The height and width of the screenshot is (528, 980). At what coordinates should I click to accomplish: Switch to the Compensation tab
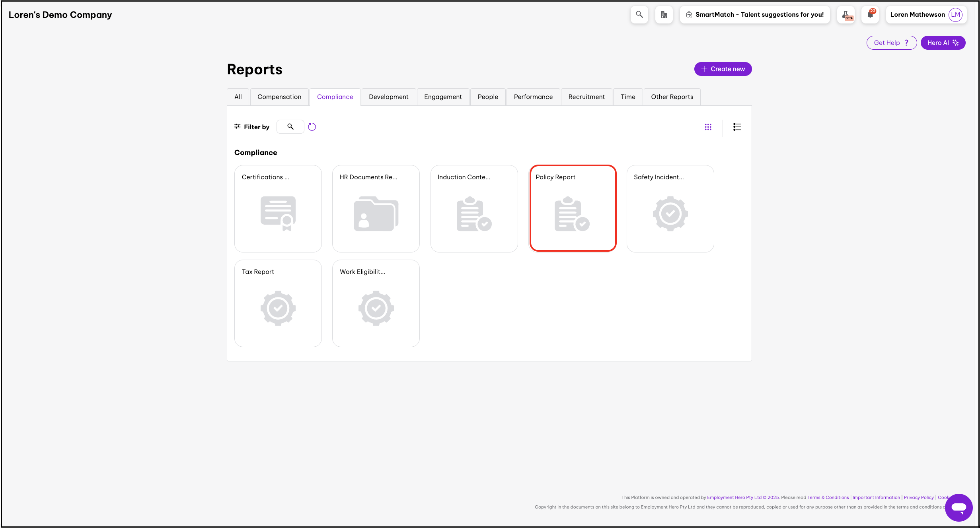click(x=279, y=97)
